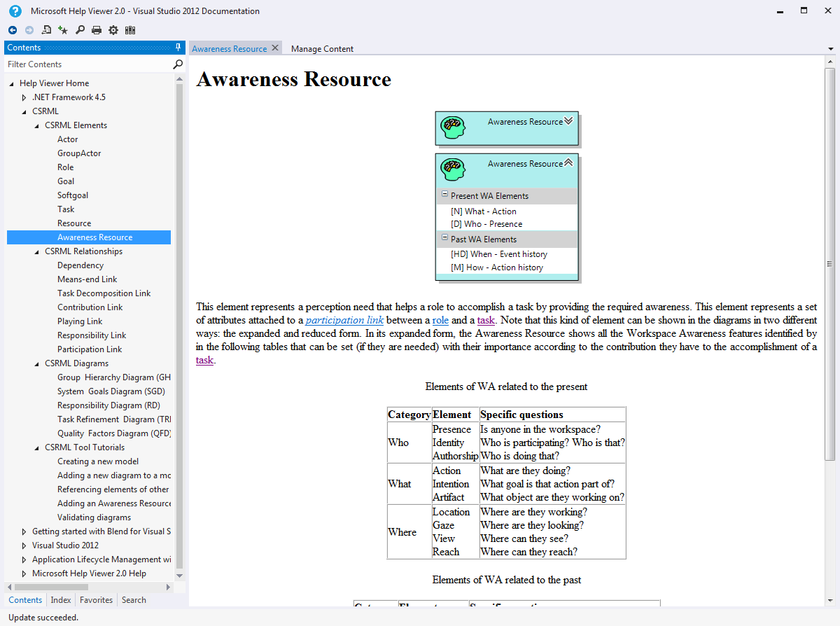
Task: Click the brain icon in the expanded Awareness Resource element
Action: point(452,170)
